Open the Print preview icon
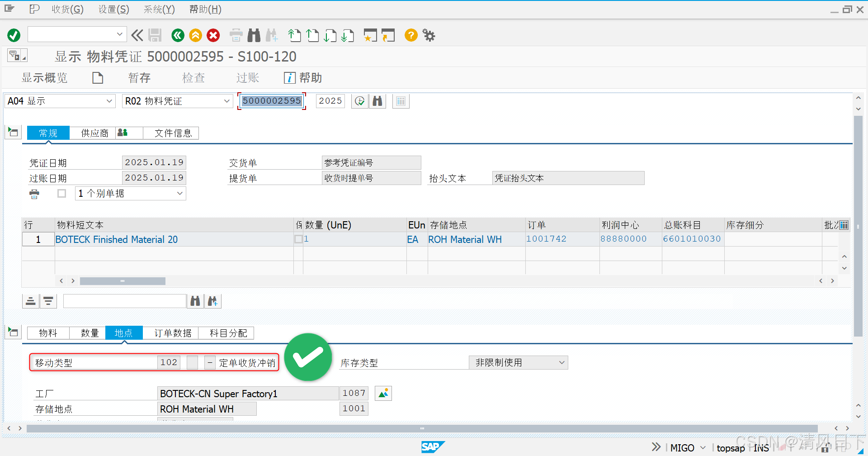 coord(236,35)
